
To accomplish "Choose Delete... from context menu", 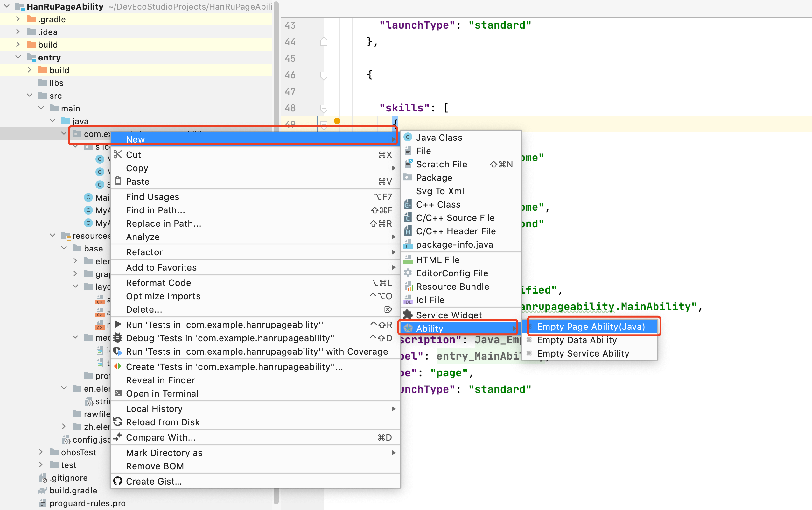I will click(255, 309).
